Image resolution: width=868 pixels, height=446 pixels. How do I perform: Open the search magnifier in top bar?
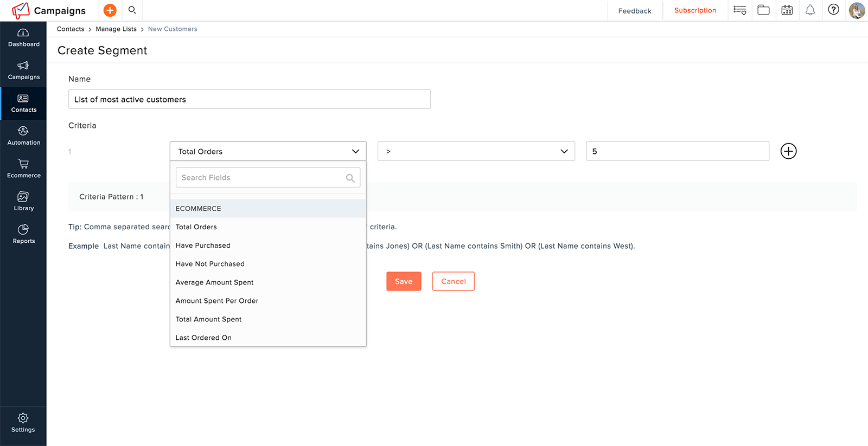click(x=132, y=10)
